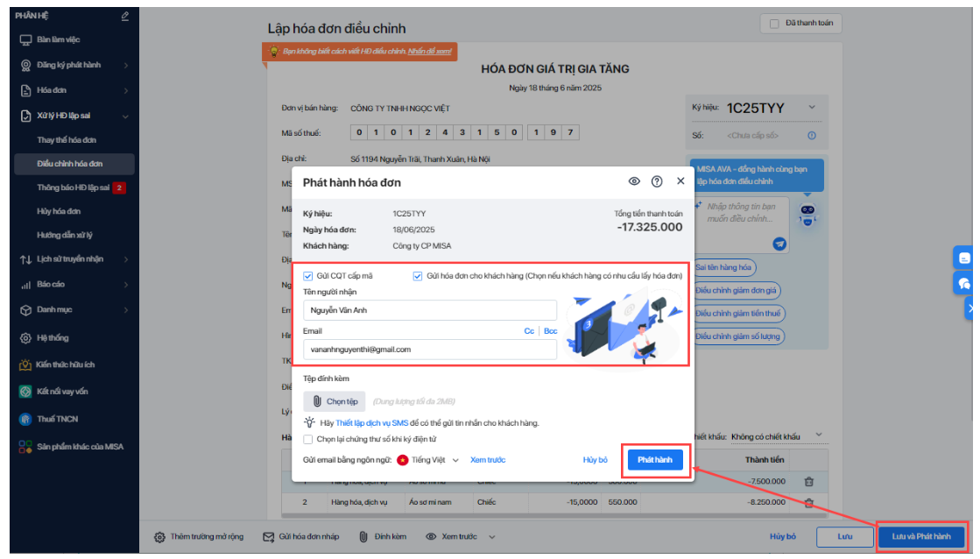Select Thay thế hóa đơn item
Image resolution: width=980 pixels, height=559 pixels.
[67, 140]
